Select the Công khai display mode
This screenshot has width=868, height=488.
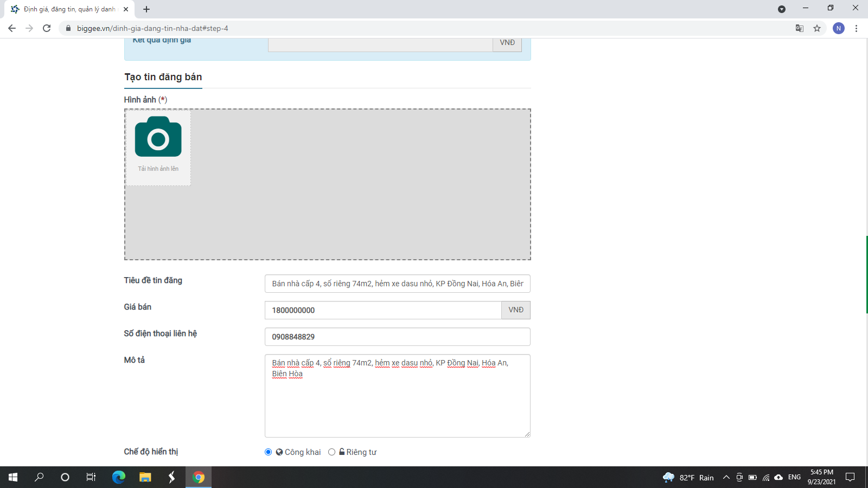pos(268,452)
